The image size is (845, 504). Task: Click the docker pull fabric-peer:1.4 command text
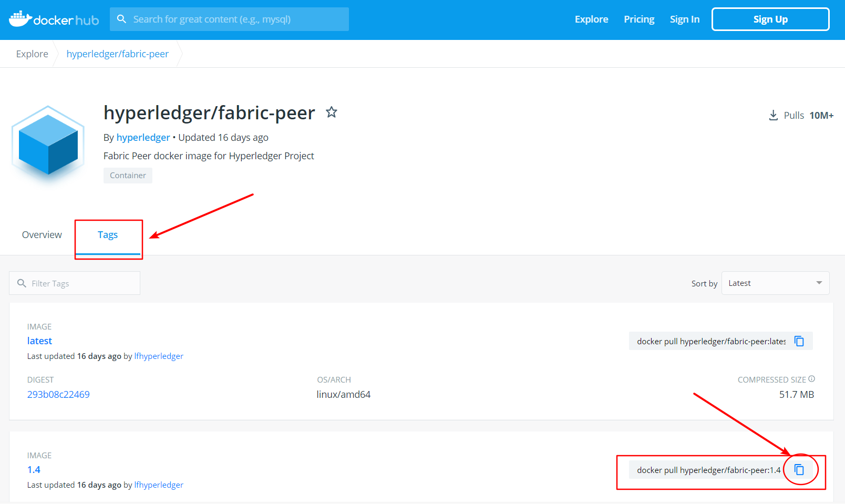[709, 470]
